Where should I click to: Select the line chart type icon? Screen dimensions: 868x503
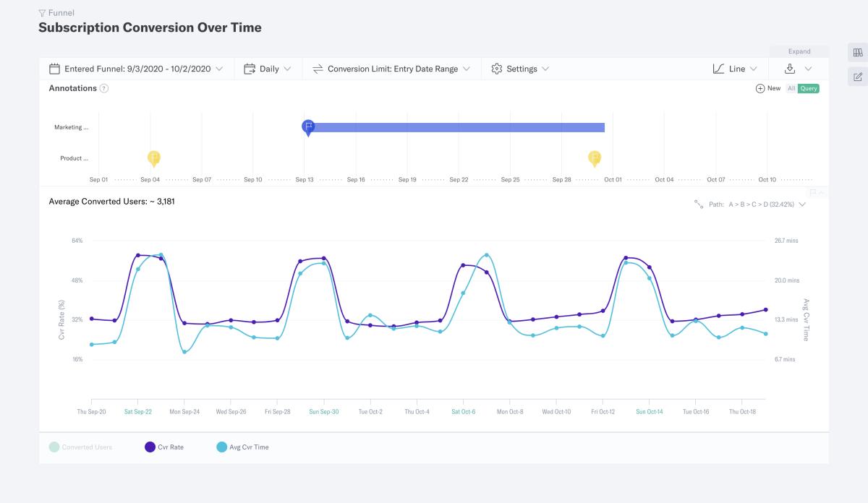pyautogui.click(x=718, y=68)
